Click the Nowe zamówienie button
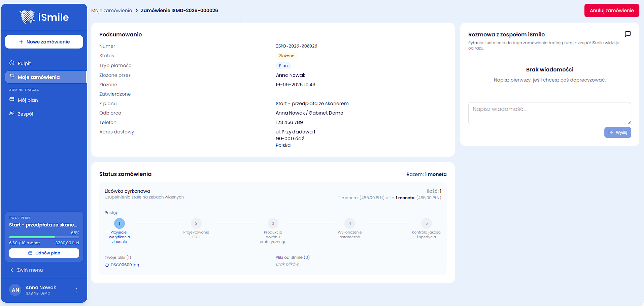 [x=44, y=42]
